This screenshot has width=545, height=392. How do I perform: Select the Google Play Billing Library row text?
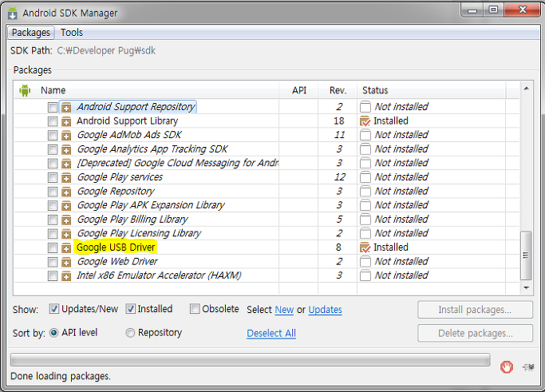(x=132, y=219)
